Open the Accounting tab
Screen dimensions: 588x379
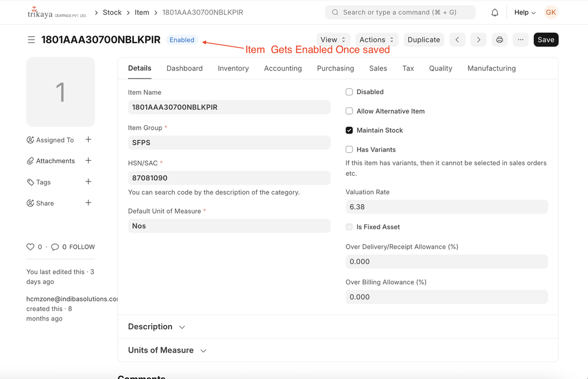point(283,68)
